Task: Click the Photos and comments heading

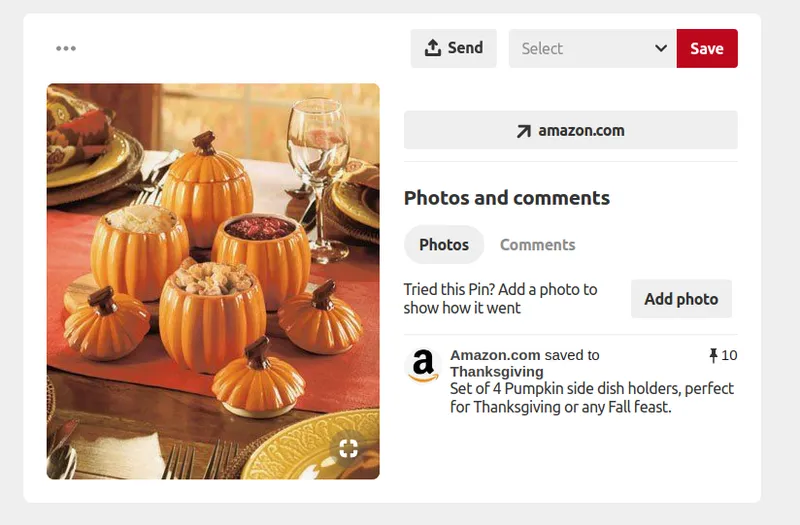Action: pyautogui.click(x=506, y=197)
